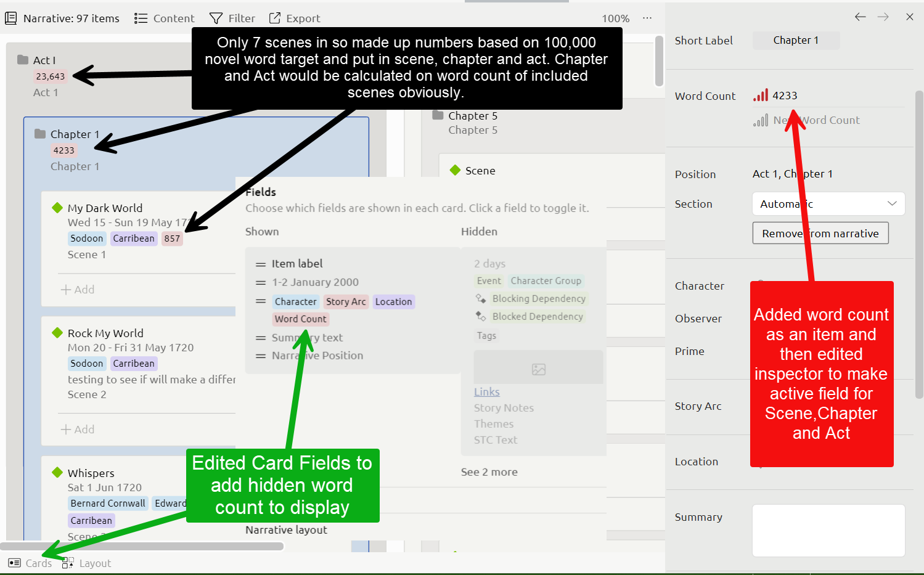Screen dimensions: 924x575
Task: Click the Narrative book icon
Action: (10, 18)
